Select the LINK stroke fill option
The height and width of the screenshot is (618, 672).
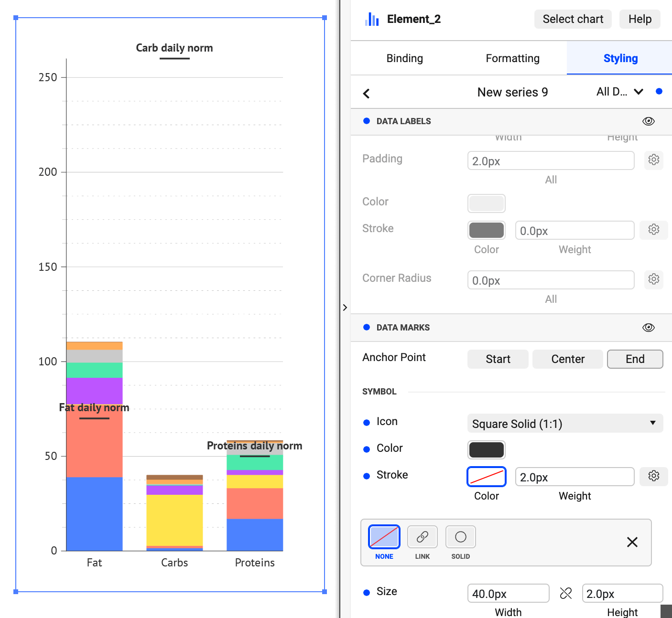[422, 536]
